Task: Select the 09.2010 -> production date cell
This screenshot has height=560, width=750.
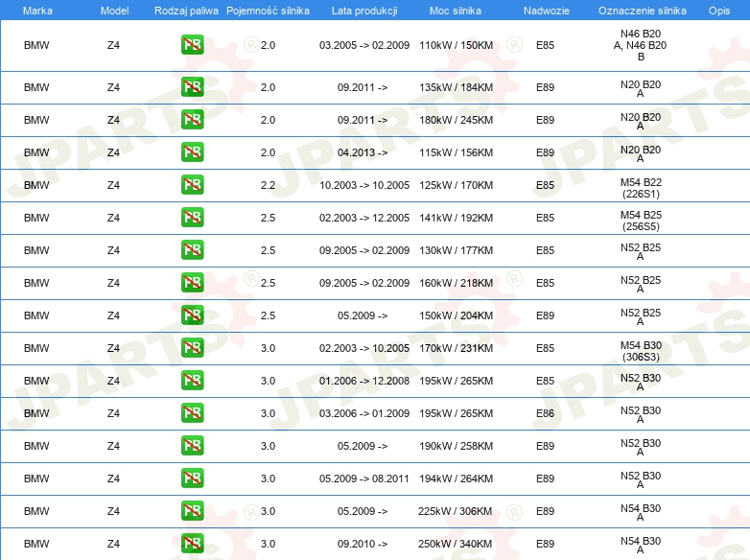Action: click(363, 544)
